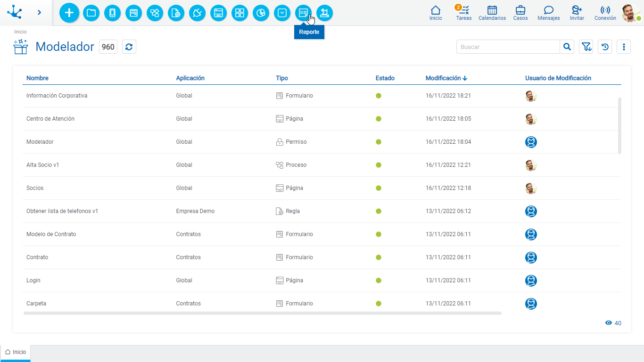The width and height of the screenshot is (644, 362).
Task: Switch to the Inicio bottom tab
Action: coord(16,353)
